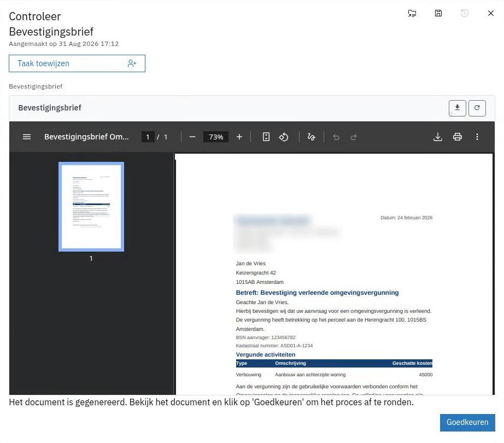Click the redo arrow in the PDF toolbar
The image size is (504, 443).
point(354,137)
